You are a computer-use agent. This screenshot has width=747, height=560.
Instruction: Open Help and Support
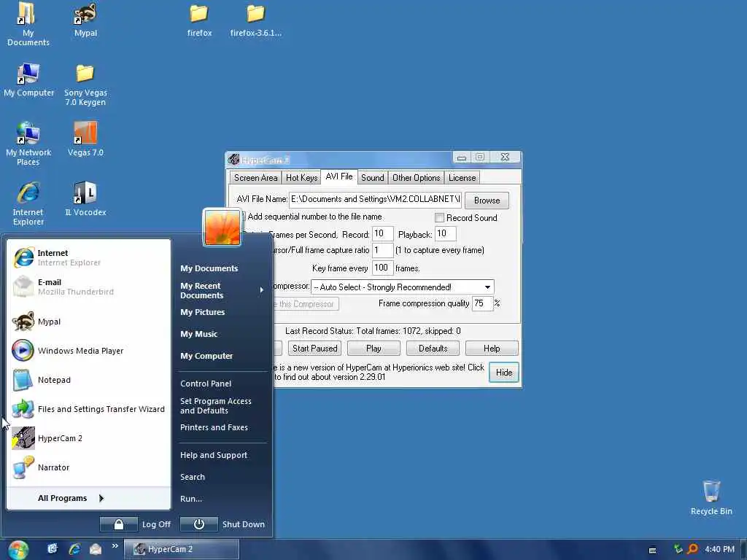pyautogui.click(x=214, y=455)
